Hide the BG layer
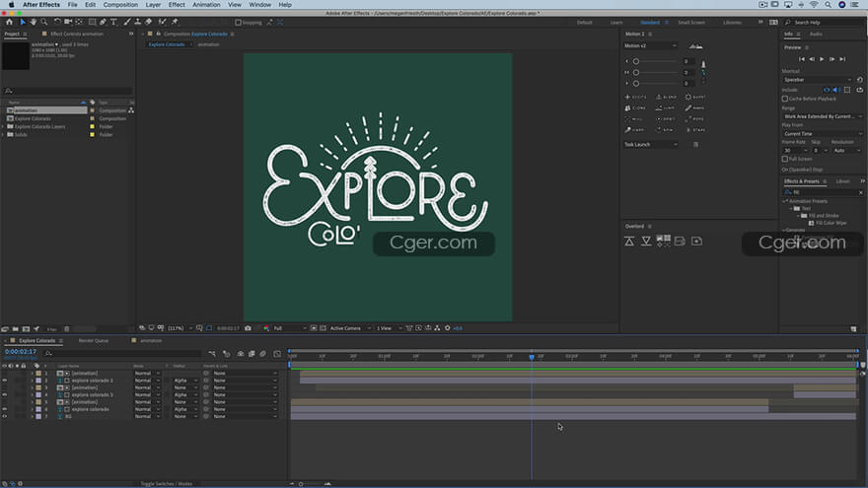This screenshot has height=488, width=868. pos(4,417)
